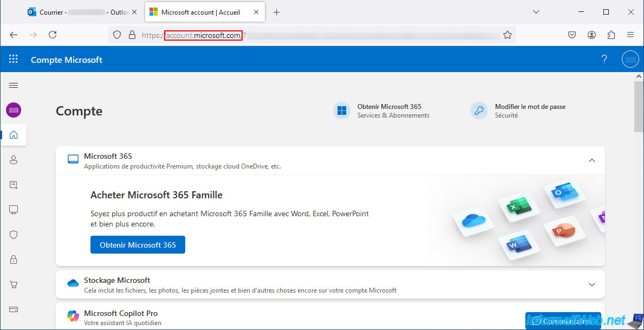Open the Subscriptions icon in sidebar
The height and width of the screenshot is (330, 644).
tap(14, 185)
